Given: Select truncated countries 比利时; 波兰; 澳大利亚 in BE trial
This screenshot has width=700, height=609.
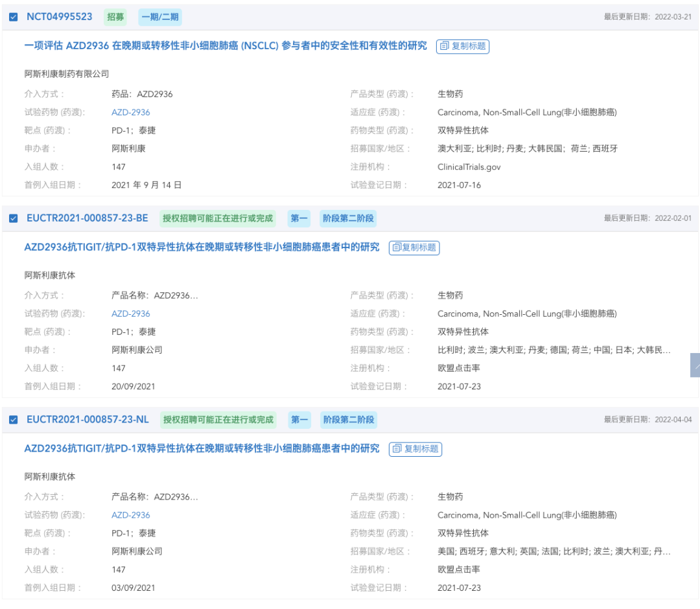Looking at the screenshot, I should coord(554,350).
